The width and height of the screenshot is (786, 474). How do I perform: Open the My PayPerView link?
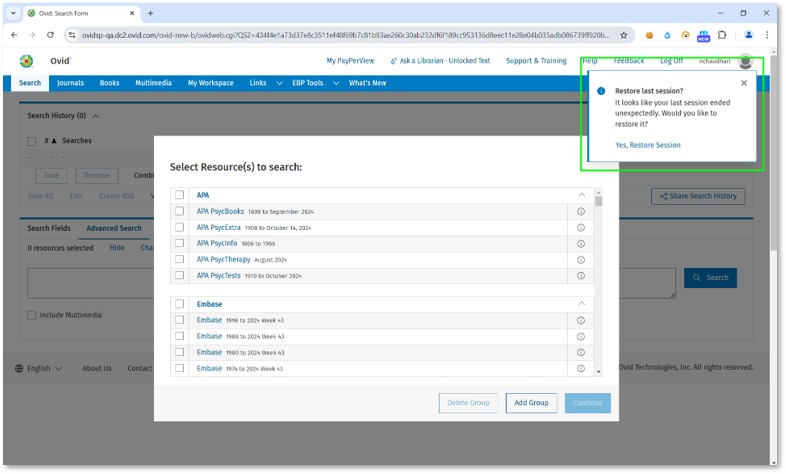[x=350, y=61]
